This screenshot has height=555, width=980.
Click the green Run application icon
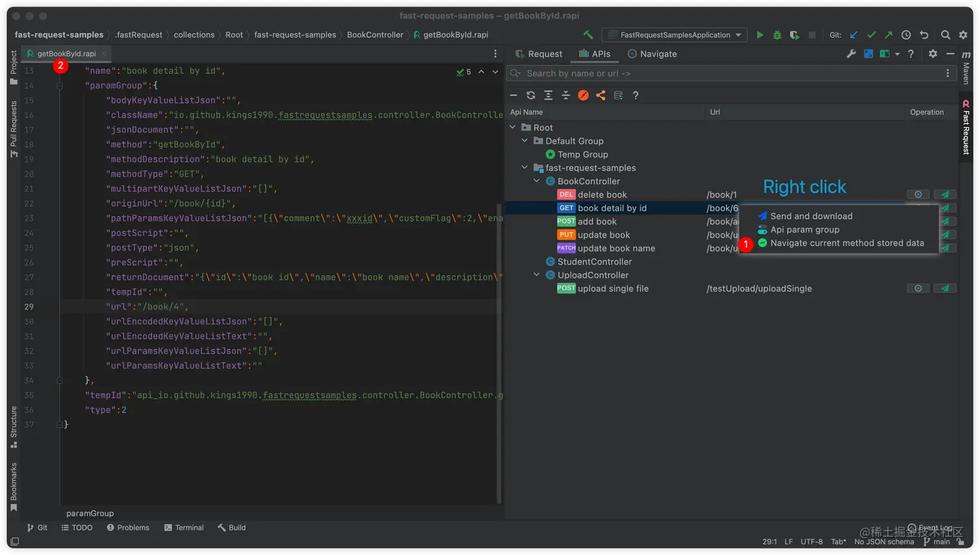(x=760, y=35)
